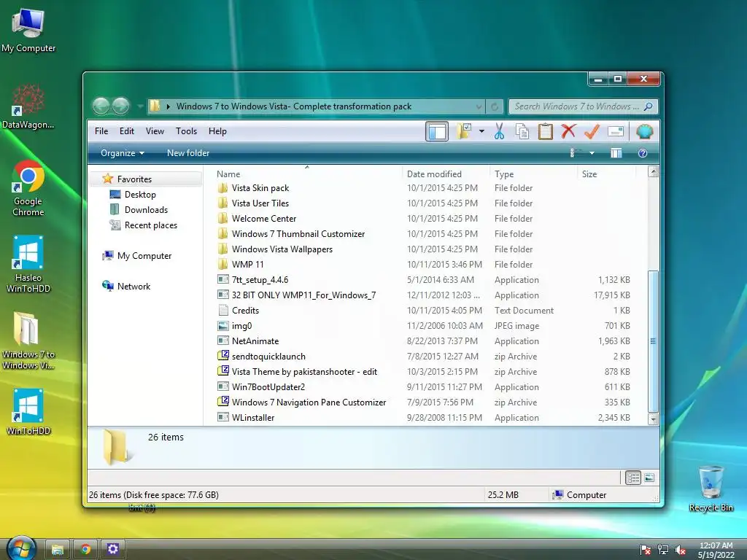747x560 pixels.
Task: Select My Computer in navigation pane
Action: point(144,256)
